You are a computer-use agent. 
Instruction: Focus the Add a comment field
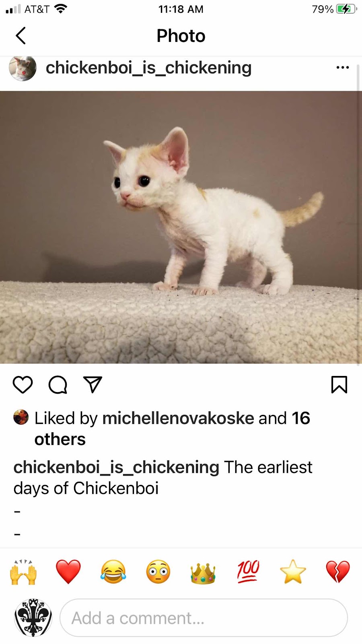pyautogui.click(x=204, y=618)
